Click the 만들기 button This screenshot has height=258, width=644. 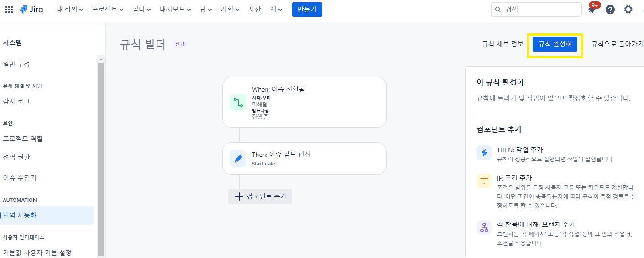307,10
